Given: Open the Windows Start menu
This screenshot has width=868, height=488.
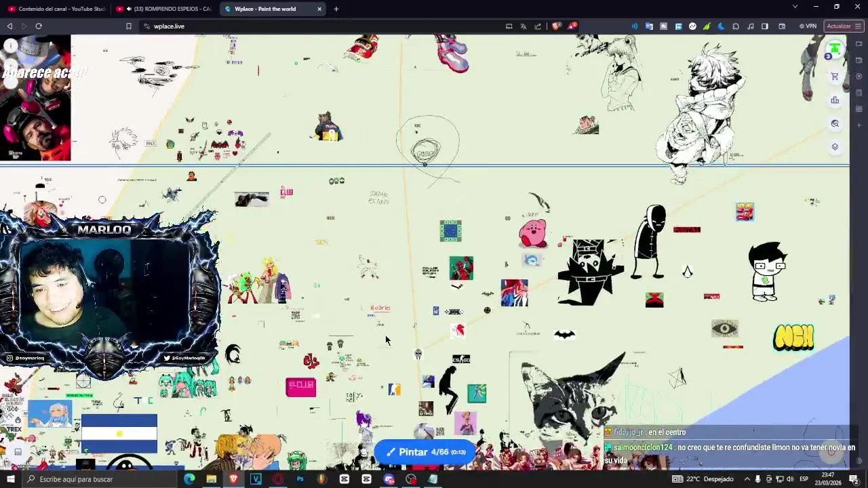Looking at the screenshot, I should tap(10, 479).
